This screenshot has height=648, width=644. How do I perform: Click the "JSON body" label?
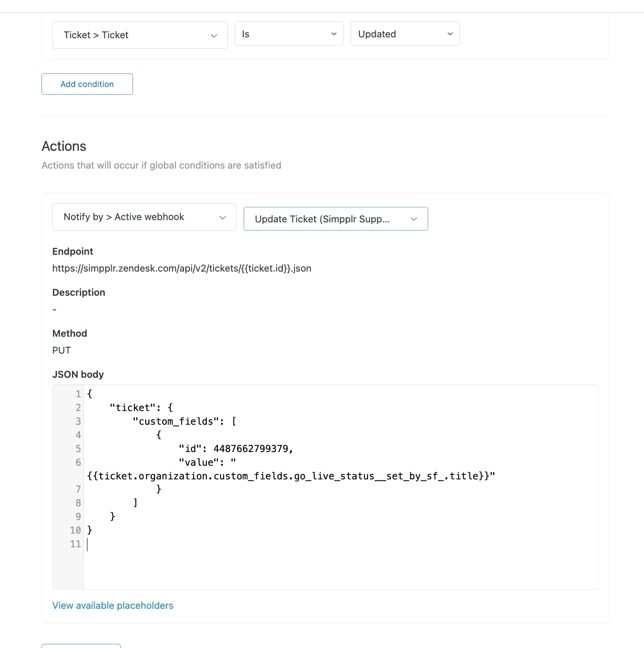pos(78,375)
